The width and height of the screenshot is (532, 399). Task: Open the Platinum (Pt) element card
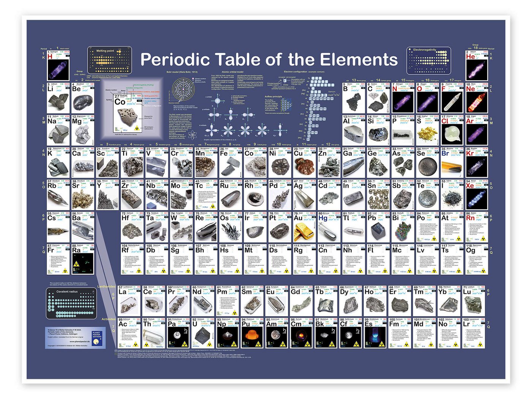pos(280,227)
